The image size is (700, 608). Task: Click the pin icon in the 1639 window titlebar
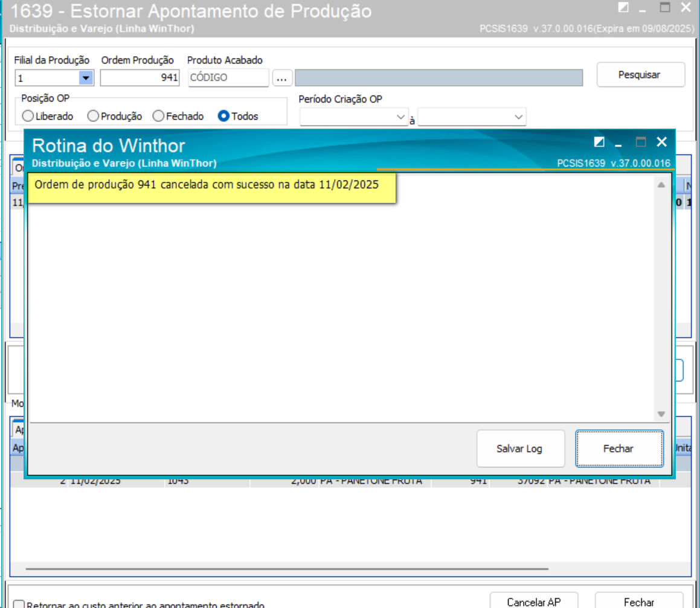coord(623,7)
